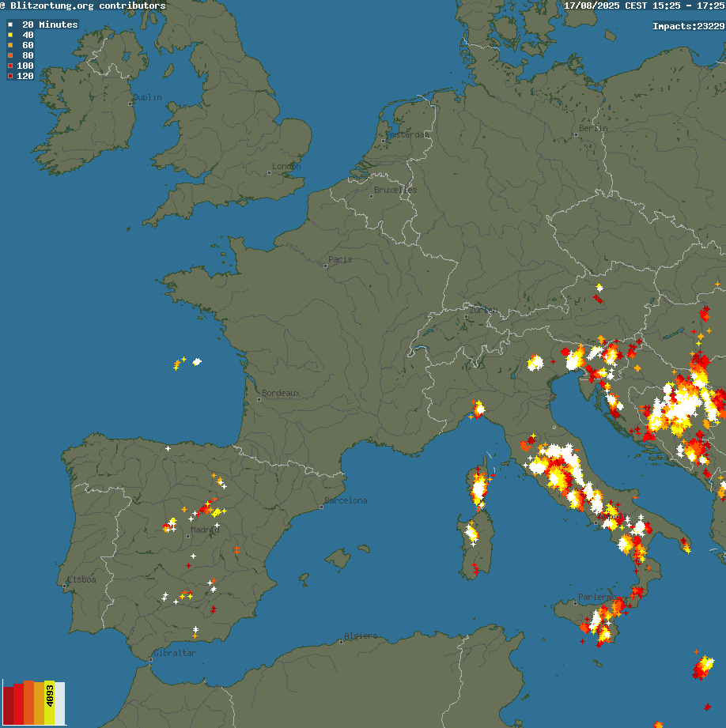The height and width of the screenshot is (728, 726).
Task: Click the white 20 Minutes legend swatch
Action: tap(10, 25)
